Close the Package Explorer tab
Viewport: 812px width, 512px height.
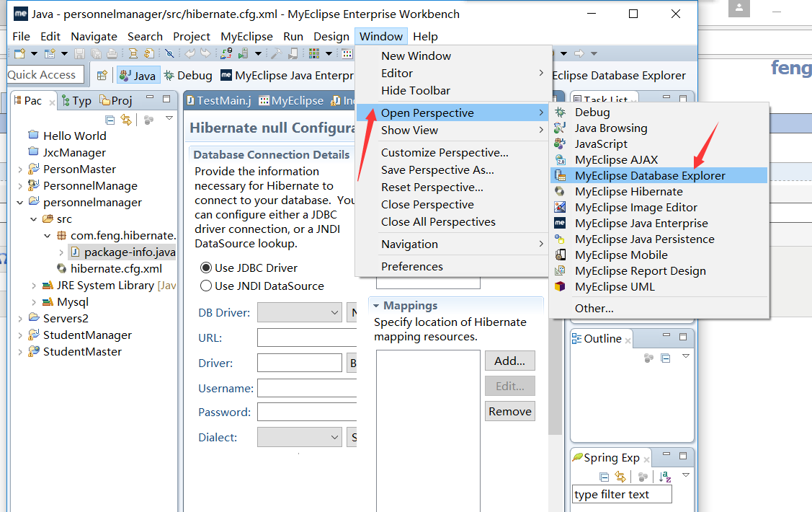[x=52, y=102]
